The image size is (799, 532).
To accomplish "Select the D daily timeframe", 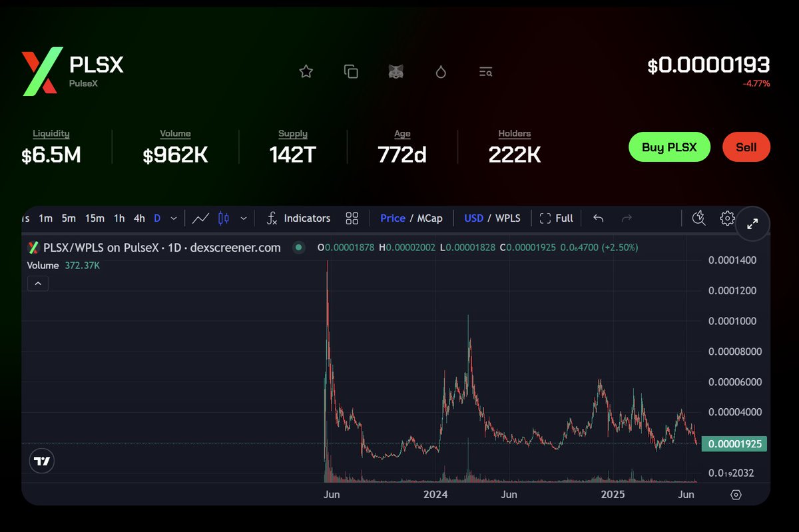I will [157, 218].
